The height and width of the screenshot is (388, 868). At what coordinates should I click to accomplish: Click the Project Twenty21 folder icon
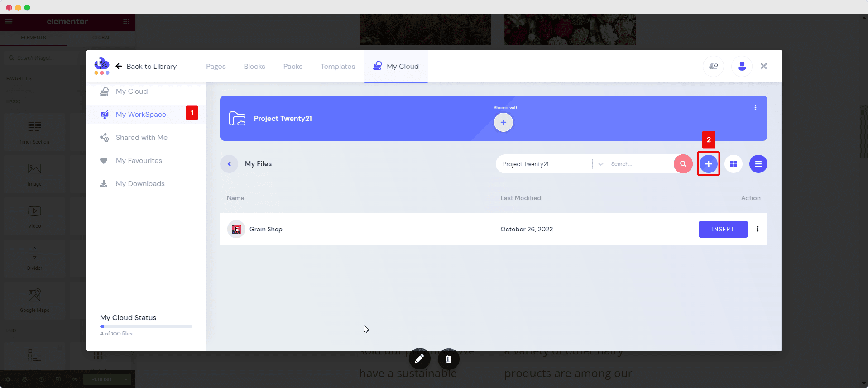[237, 118]
